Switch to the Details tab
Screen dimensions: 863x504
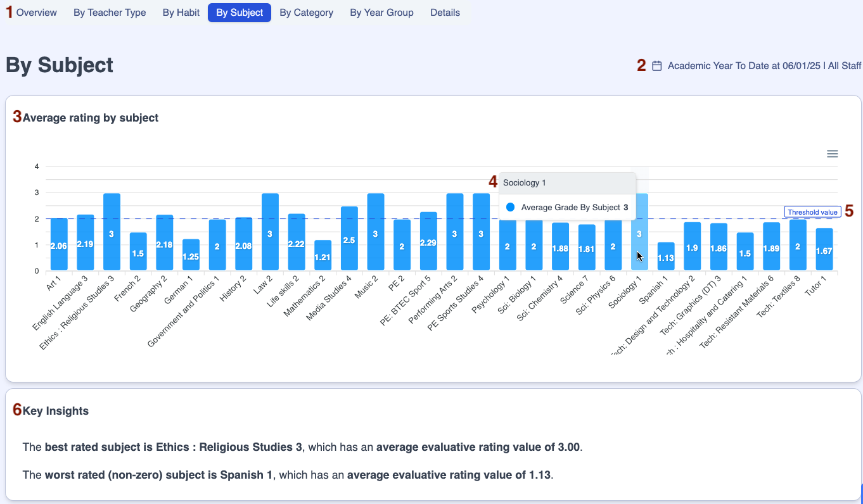pos(445,13)
